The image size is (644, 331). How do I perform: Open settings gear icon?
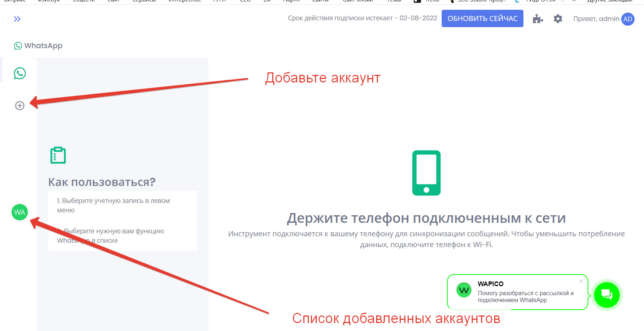click(x=558, y=19)
